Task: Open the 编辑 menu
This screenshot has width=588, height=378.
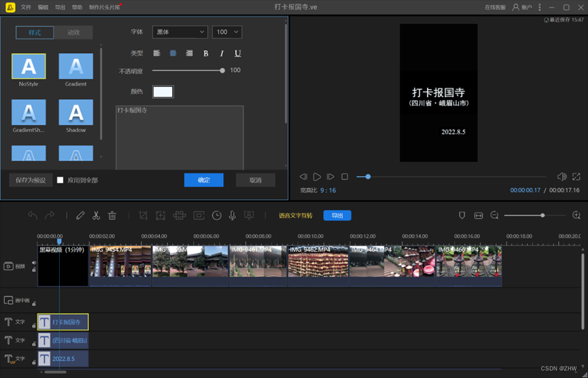Action: tap(43, 7)
